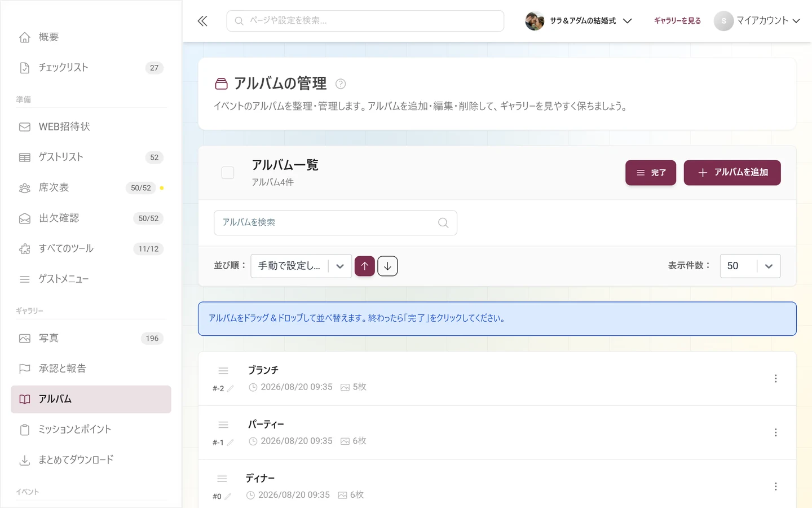Click the ブランチ album name
This screenshot has height=508, width=812.
(x=263, y=370)
